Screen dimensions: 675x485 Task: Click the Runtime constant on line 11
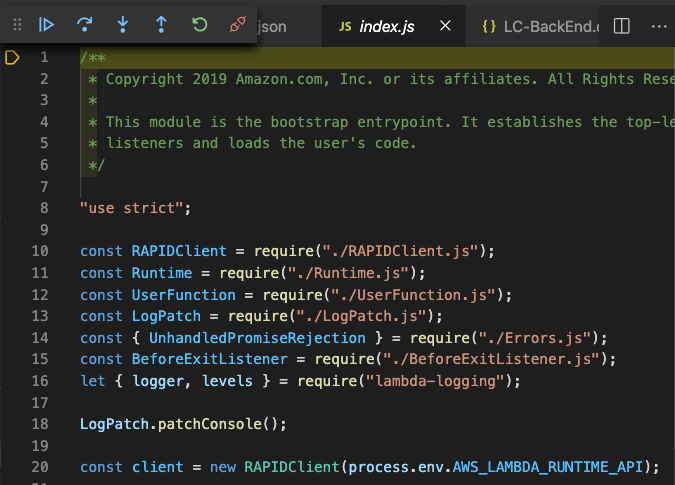[162, 273]
